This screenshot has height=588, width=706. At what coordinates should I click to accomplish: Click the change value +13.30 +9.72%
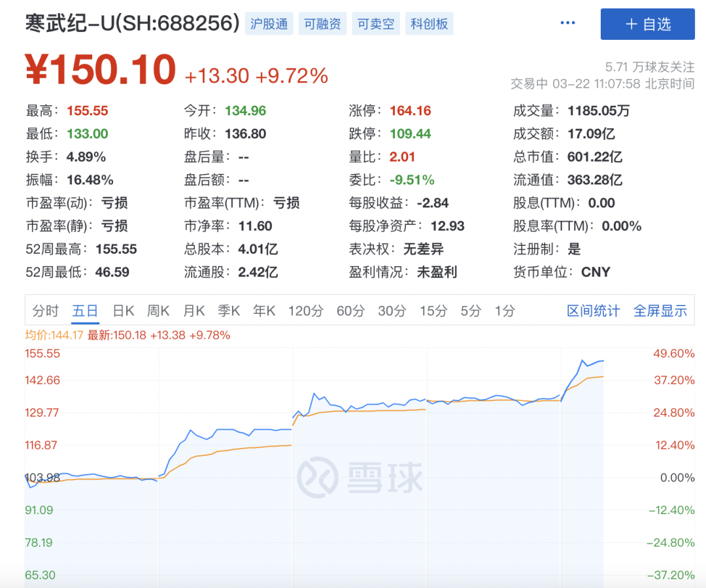256,76
